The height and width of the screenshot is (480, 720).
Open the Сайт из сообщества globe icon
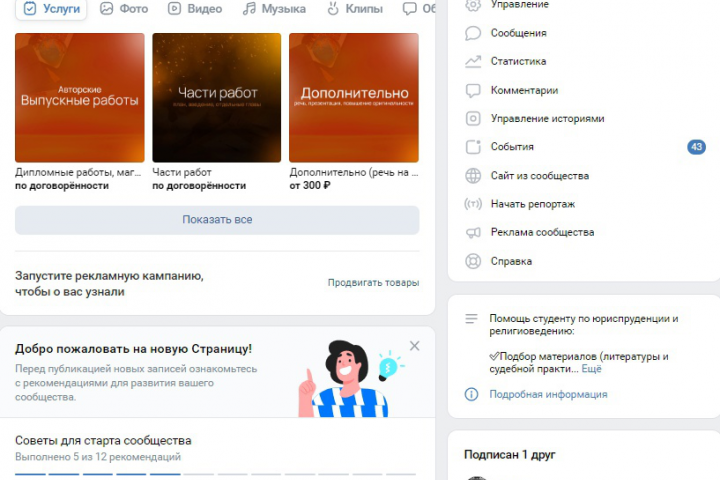pos(472,175)
